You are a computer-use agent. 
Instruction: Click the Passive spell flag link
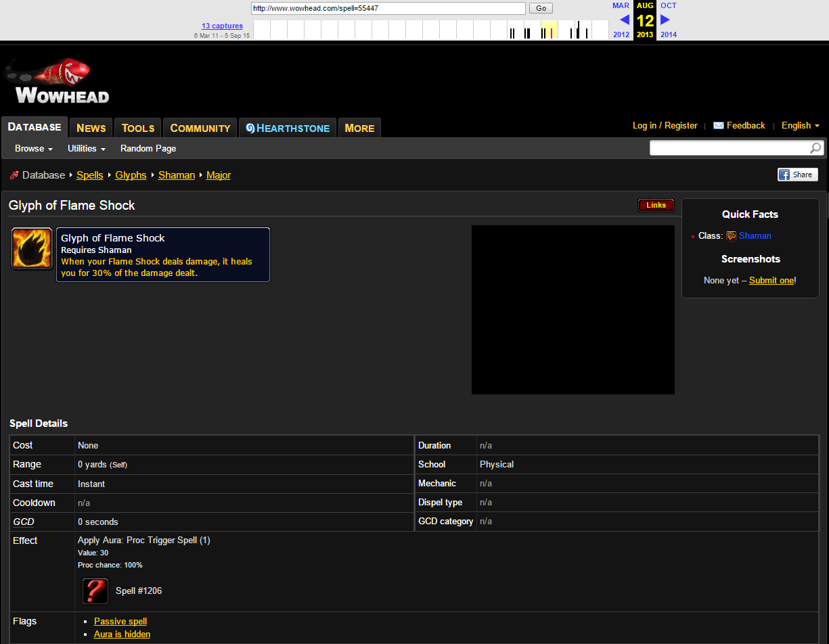(120, 621)
